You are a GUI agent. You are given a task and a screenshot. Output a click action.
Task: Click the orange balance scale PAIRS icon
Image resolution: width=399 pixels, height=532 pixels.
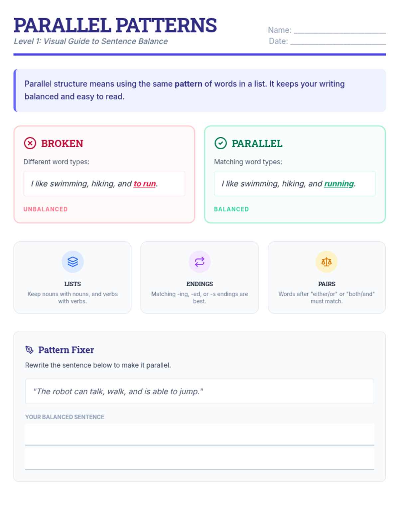pos(327,262)
